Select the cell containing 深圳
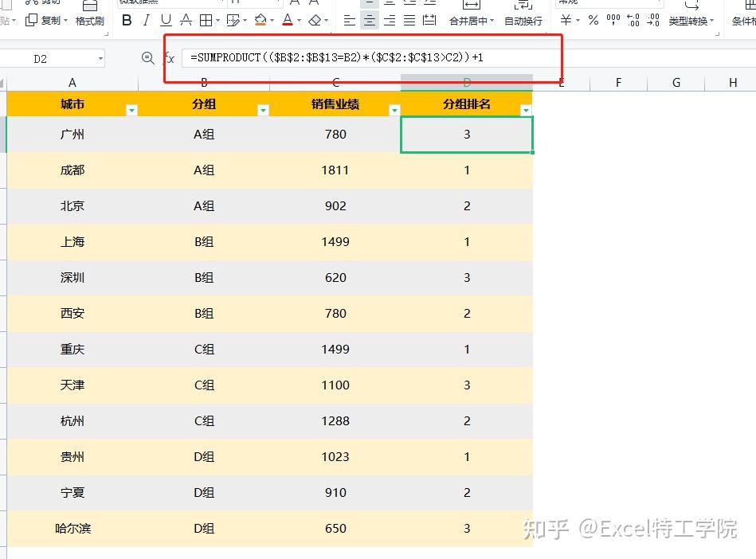 [72, 278]
